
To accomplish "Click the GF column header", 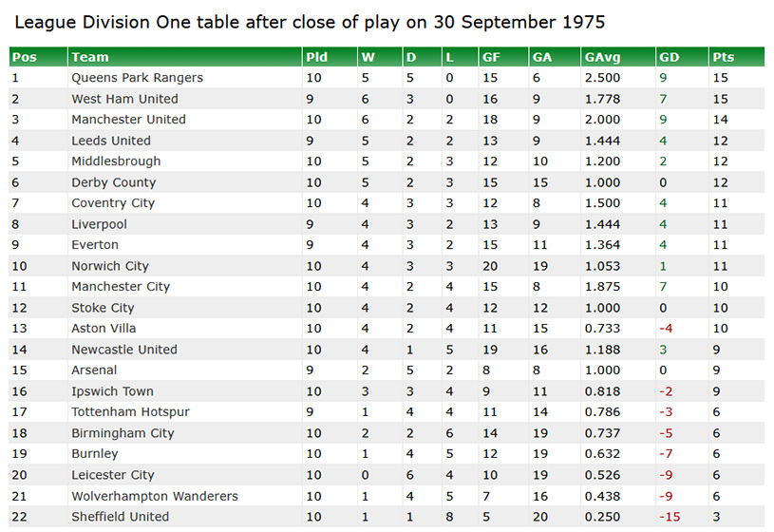I will coord(491,57).
